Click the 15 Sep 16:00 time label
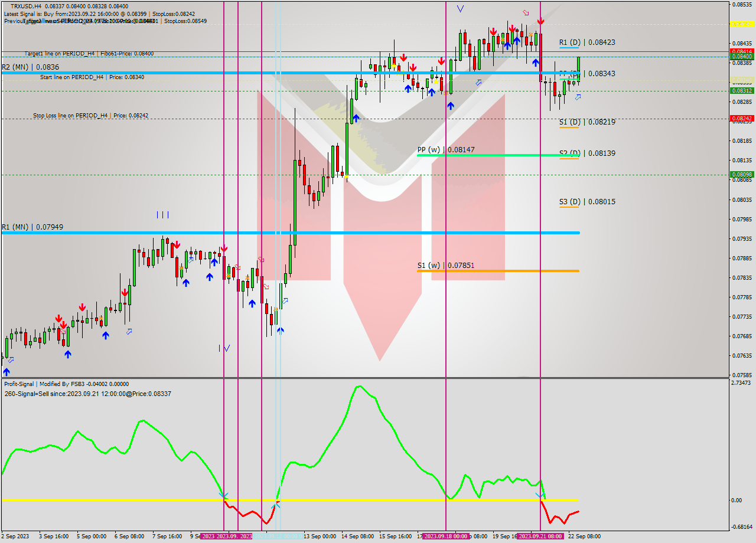The image size is (756, 543). (x=396, y=537)
